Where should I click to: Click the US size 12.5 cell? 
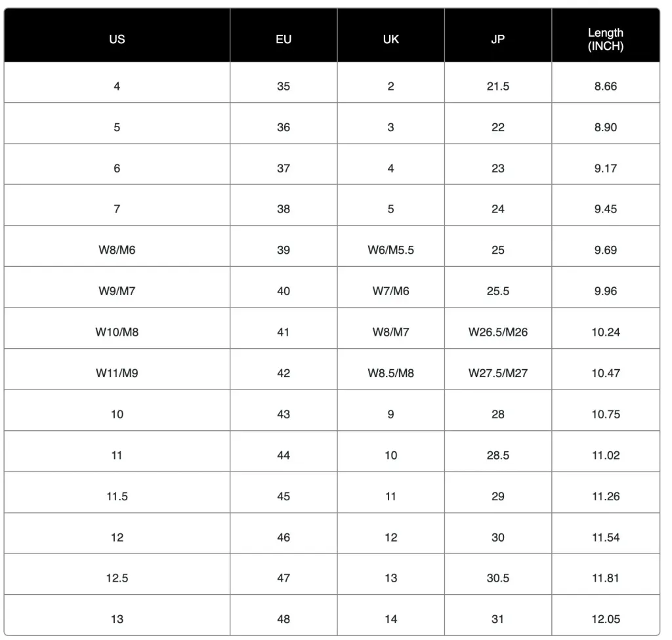117,578
